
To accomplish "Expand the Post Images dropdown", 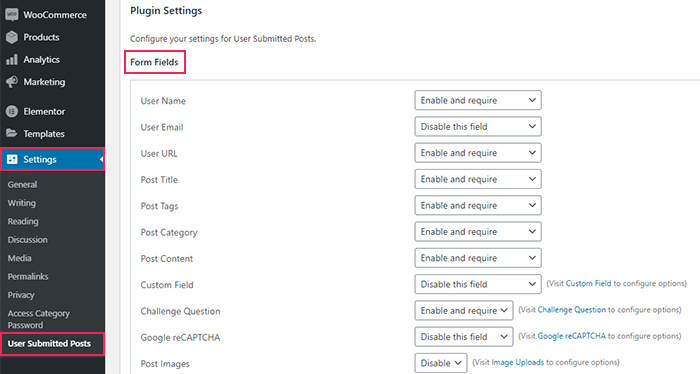I will click(x=441, y=363).
